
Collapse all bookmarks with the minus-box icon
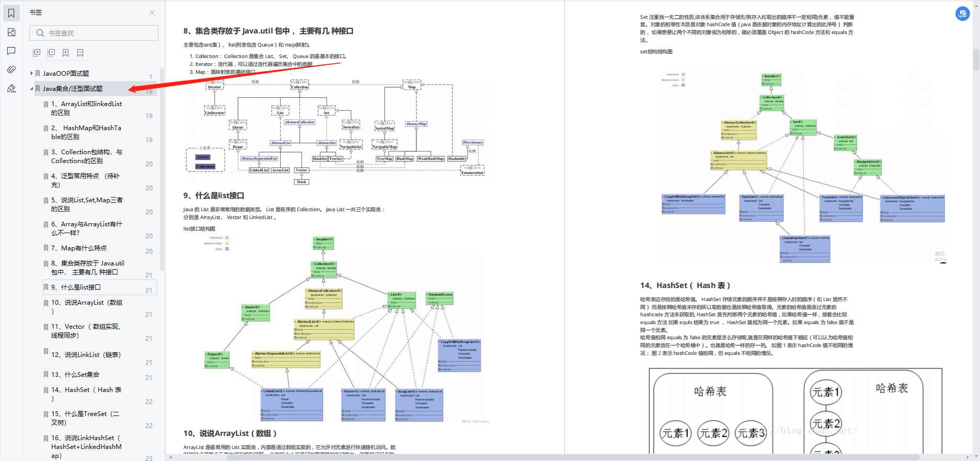point(51,53)
